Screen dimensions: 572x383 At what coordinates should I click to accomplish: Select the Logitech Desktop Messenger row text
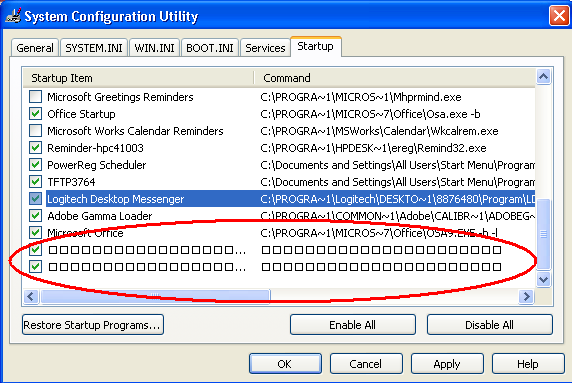[116, 199]
